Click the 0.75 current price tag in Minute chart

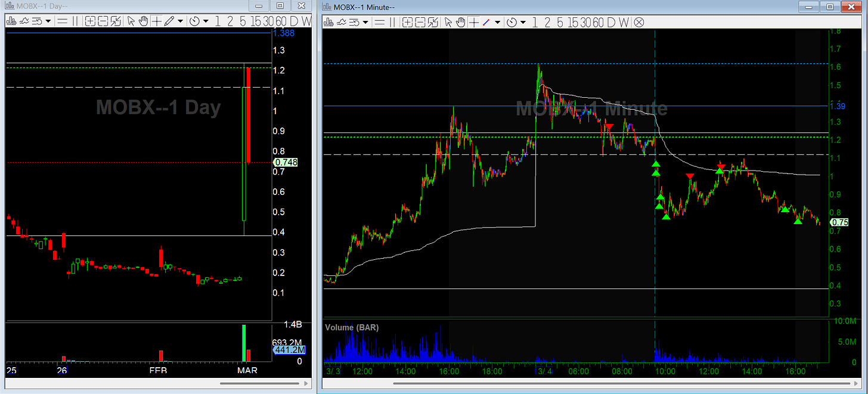(839, 222)
